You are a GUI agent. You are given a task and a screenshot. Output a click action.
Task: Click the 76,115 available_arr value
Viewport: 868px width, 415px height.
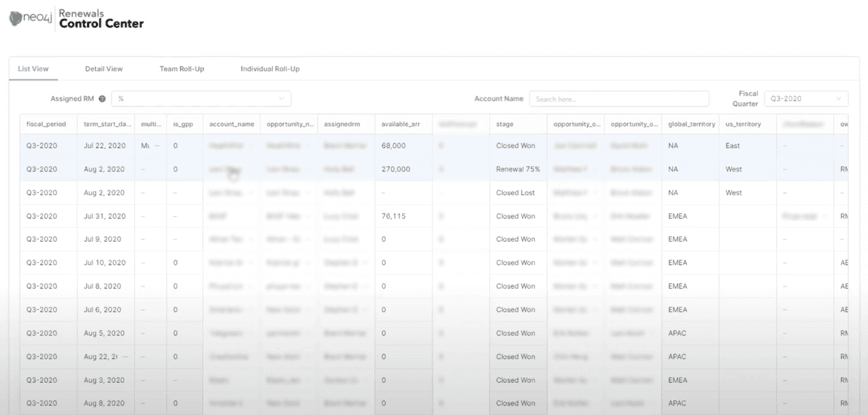click(393, 216)
